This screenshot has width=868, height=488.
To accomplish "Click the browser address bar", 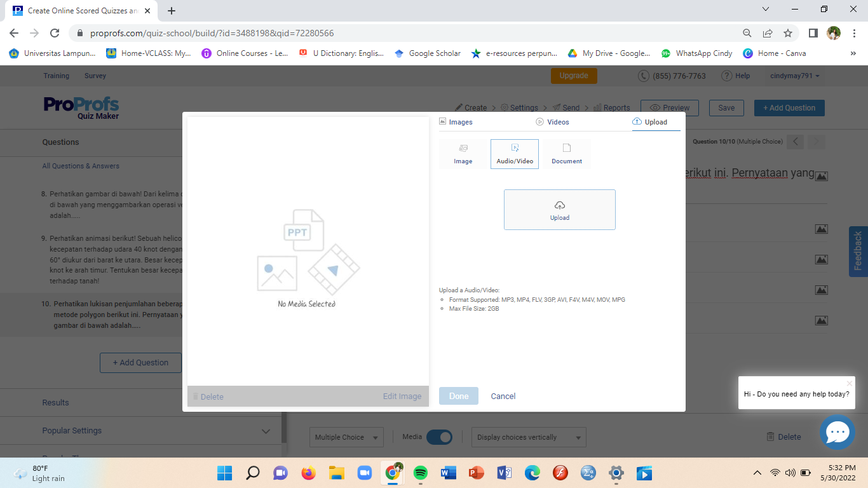I will (x=407, y=33).
